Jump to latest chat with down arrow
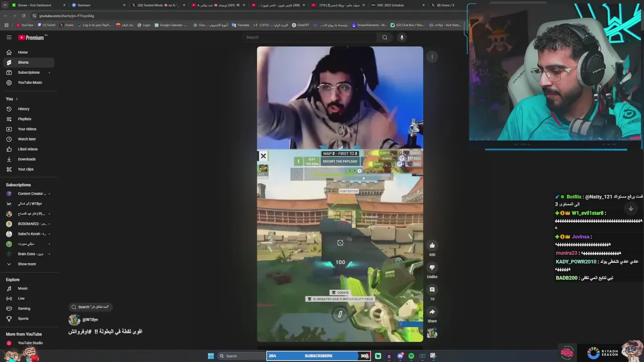 click(x=631, y=208)
